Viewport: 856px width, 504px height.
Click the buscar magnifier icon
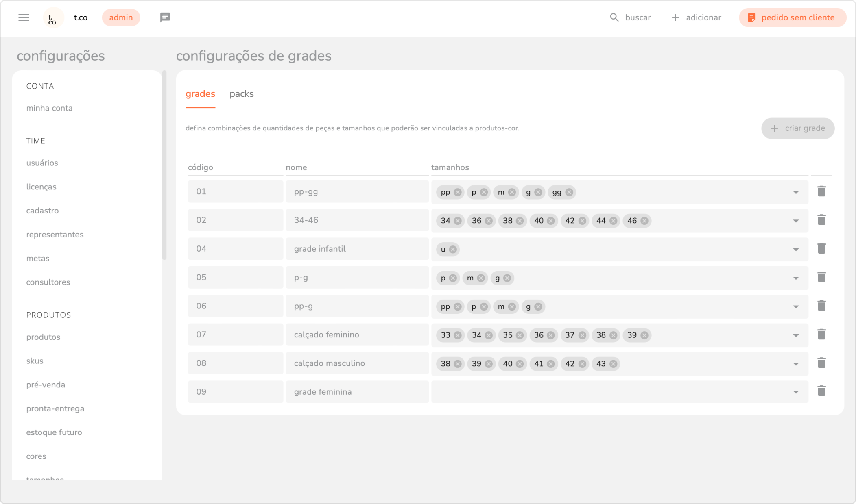[614, 17]
